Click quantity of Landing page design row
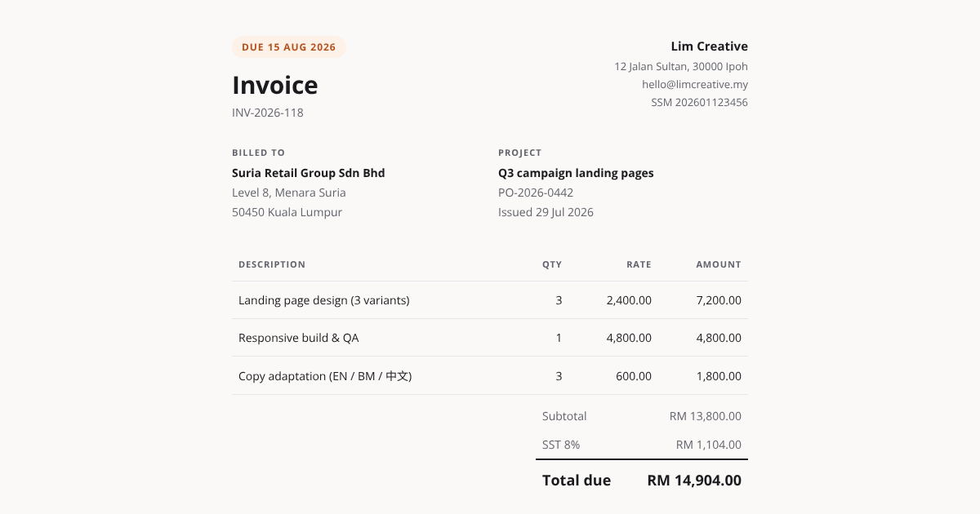 click(559, 300)
